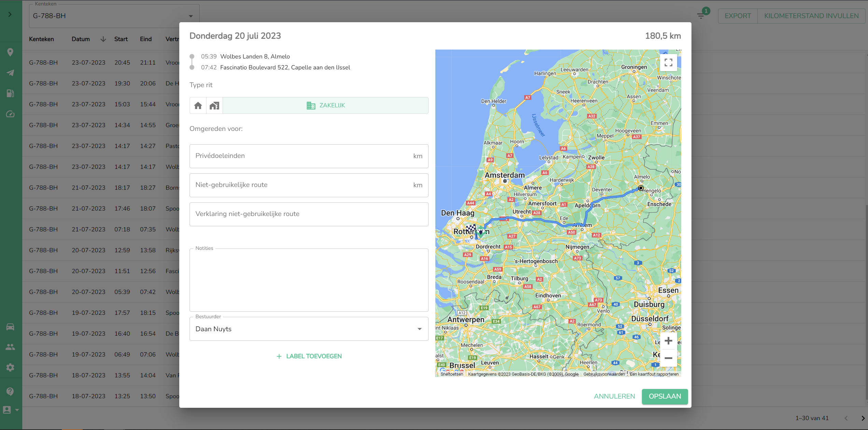The height and width of the screenshot is (430, 868).
Task: Open the Bestuurder dropdown Daan Nuyts
Action: [x=309, y=329]
